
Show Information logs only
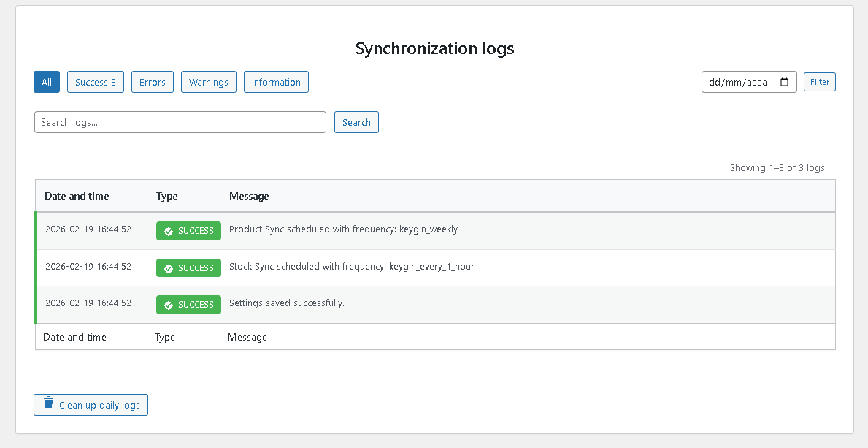tap(276, 83)
